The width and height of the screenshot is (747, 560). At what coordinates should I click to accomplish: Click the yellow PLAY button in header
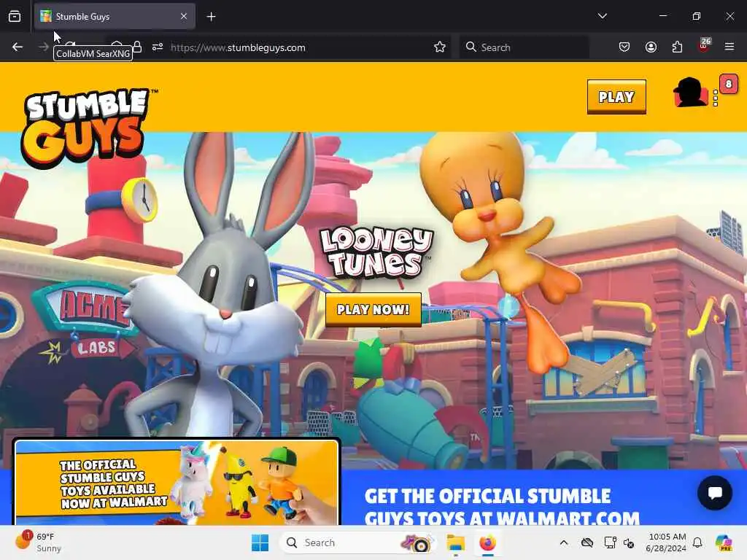click(616, 97)
